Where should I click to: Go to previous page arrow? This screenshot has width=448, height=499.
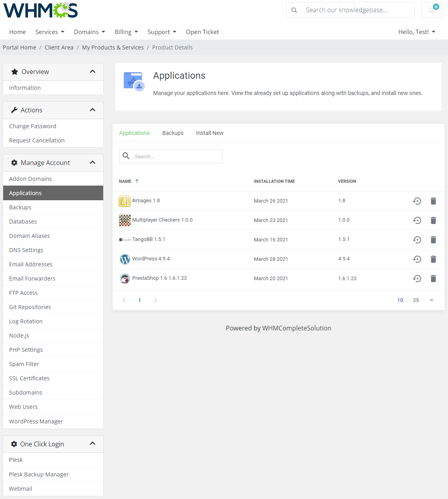pyautogui.click(x=124, y=300)
